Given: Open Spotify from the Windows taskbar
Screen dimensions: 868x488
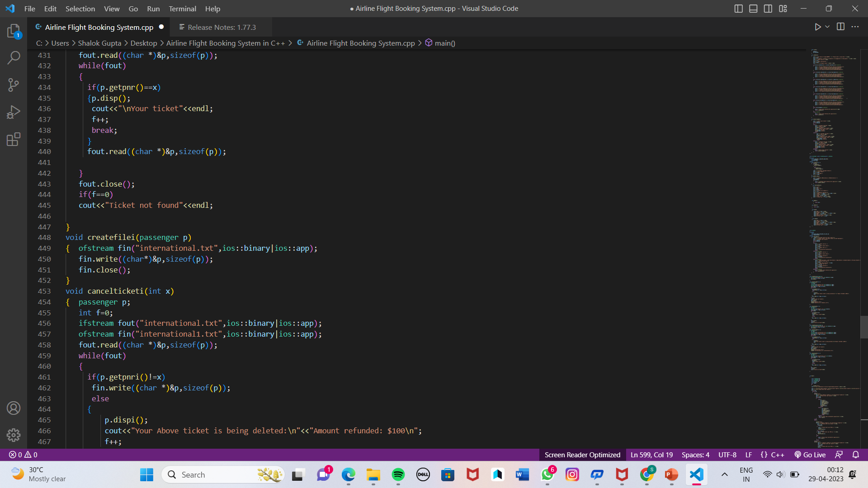Looking at the screenshot, I should coord(398,474).
